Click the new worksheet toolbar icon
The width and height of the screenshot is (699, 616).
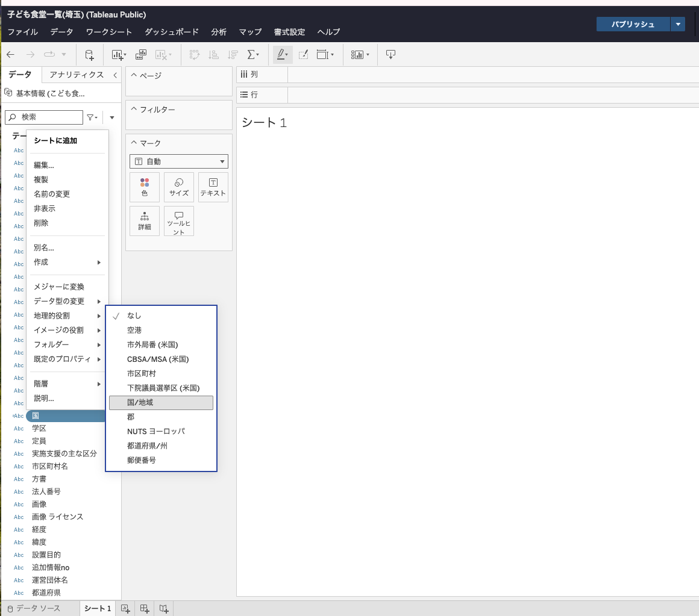point(119,55)
